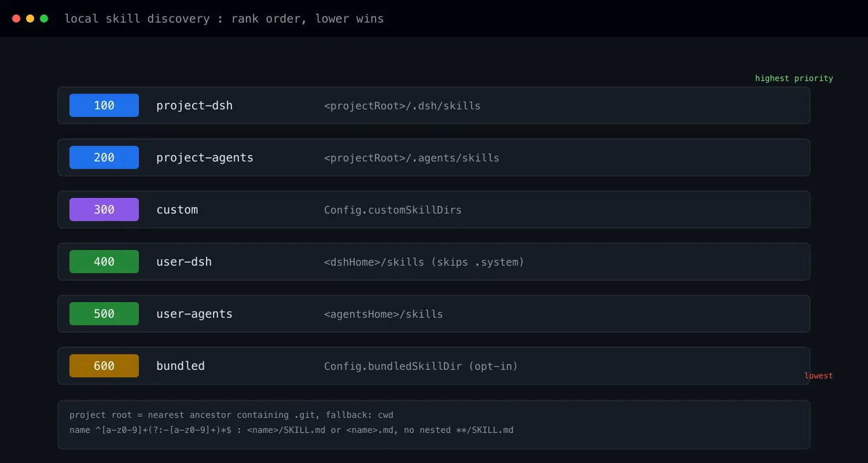Minimize the window with the yellow button
Viewport: 868px width, 463px height.
(30, 19)
